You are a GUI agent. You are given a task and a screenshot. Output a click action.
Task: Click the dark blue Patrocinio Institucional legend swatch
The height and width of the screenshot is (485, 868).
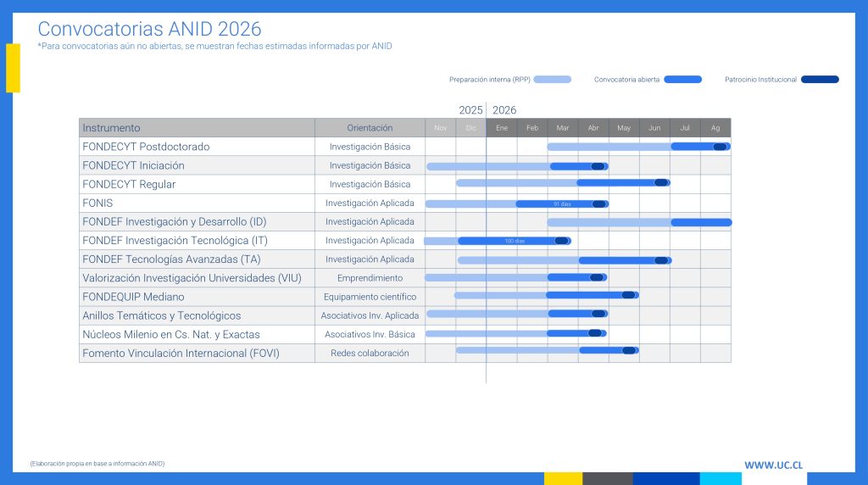[x=820, y=80]
